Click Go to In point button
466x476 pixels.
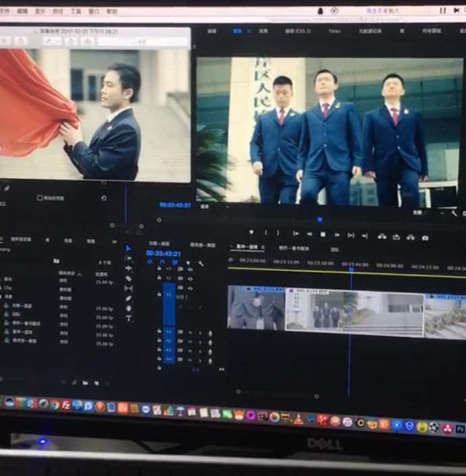[296, 234]
